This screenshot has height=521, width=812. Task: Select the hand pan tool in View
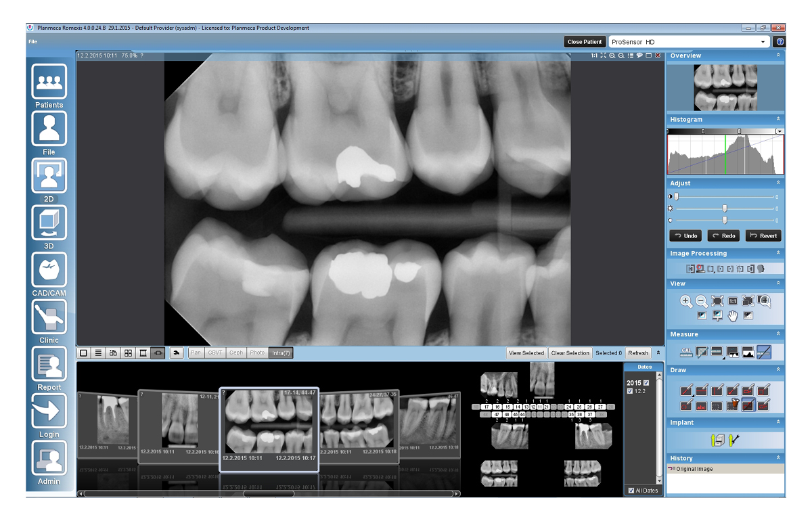(x=733, y=316)
